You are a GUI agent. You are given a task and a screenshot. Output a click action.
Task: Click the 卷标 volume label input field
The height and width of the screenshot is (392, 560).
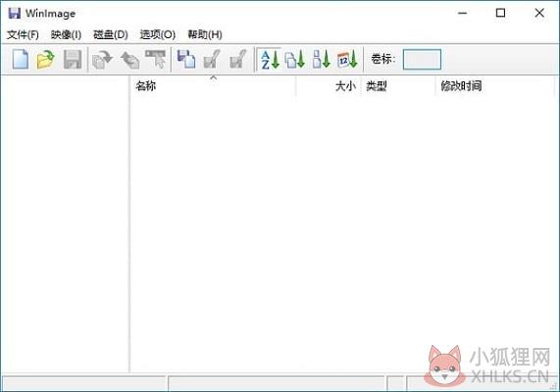[x=422, y=59]
